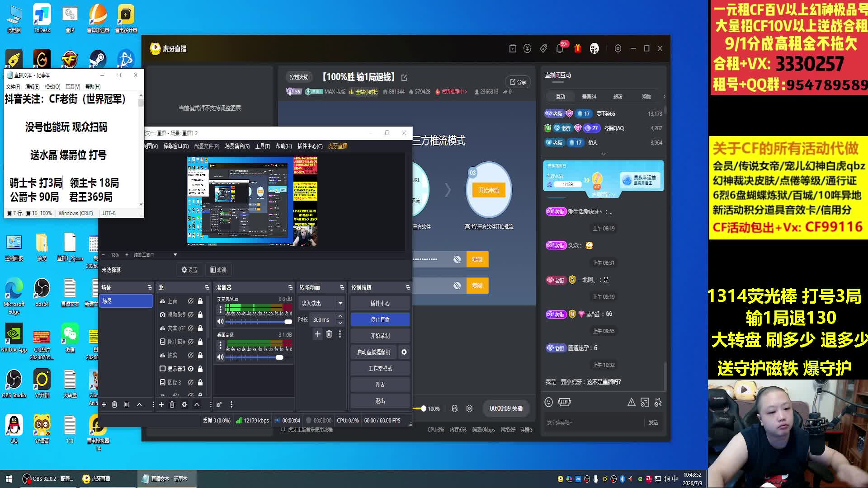
Task: Add a new source with plus icon
Action: (161, 404)
